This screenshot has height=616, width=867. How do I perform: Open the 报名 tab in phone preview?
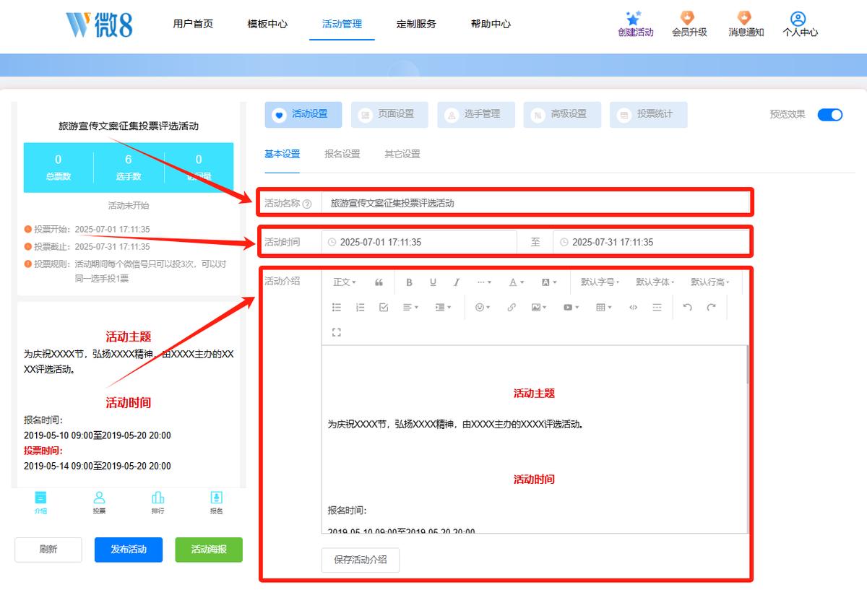[x=216, y=501]
